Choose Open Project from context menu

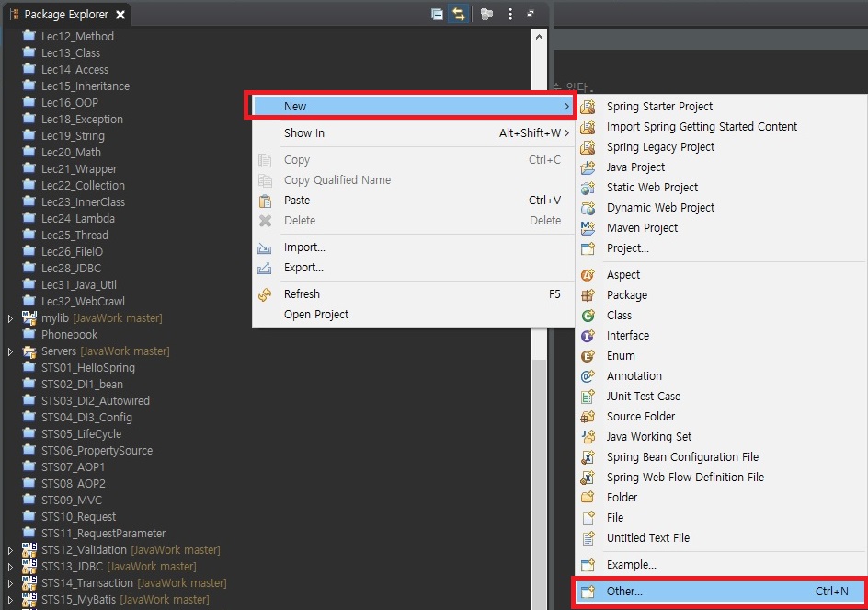(x=413, y=315)
